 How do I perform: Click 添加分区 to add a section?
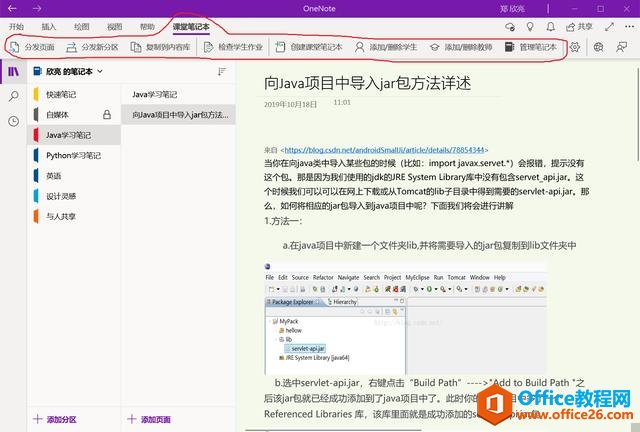coord(55,419)
